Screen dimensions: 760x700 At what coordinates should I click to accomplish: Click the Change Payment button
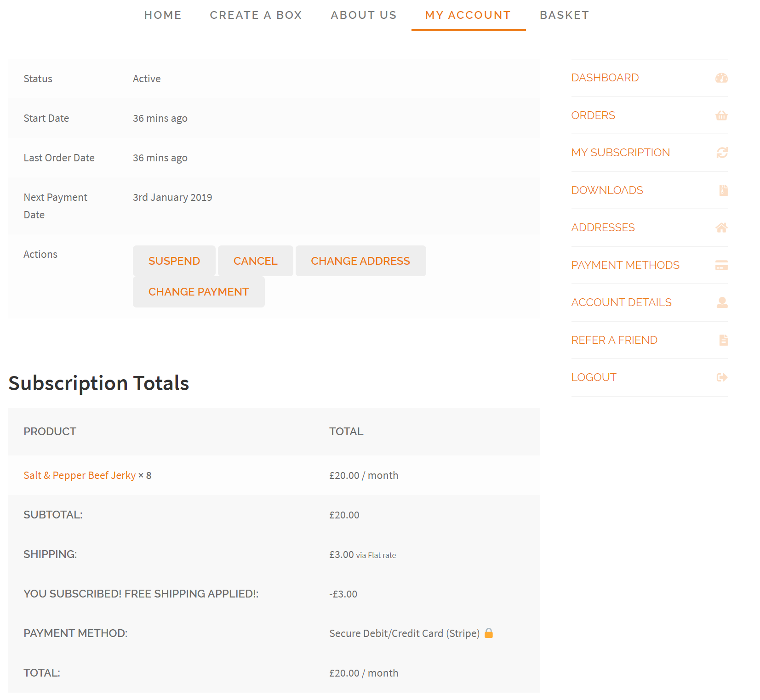click(199, 292)
